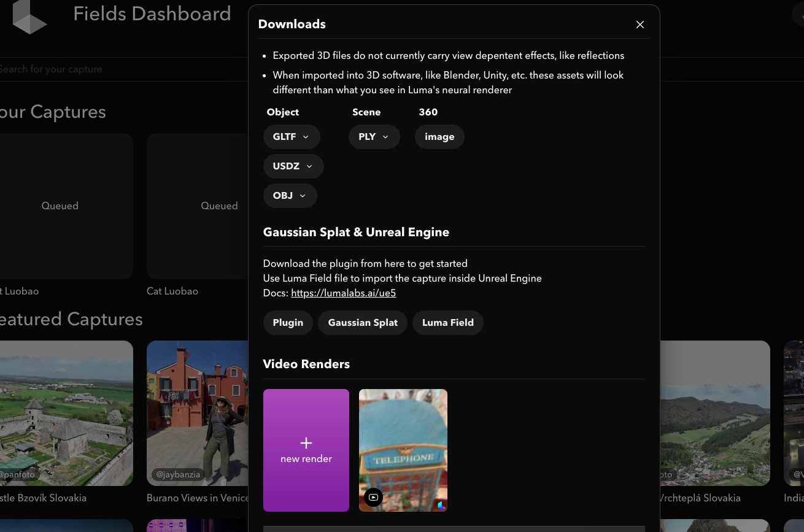The height and width of the screenshot is (532, 804).
Task: Click the plus icon for new render
Action: click(306, 442)
